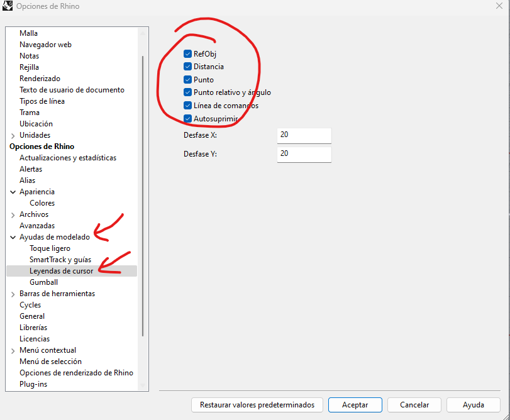Image resolution: width=510 pixels, height=420 pixels.
Task: Click the Desfase Y input field
Action: (x=304, y=154)
